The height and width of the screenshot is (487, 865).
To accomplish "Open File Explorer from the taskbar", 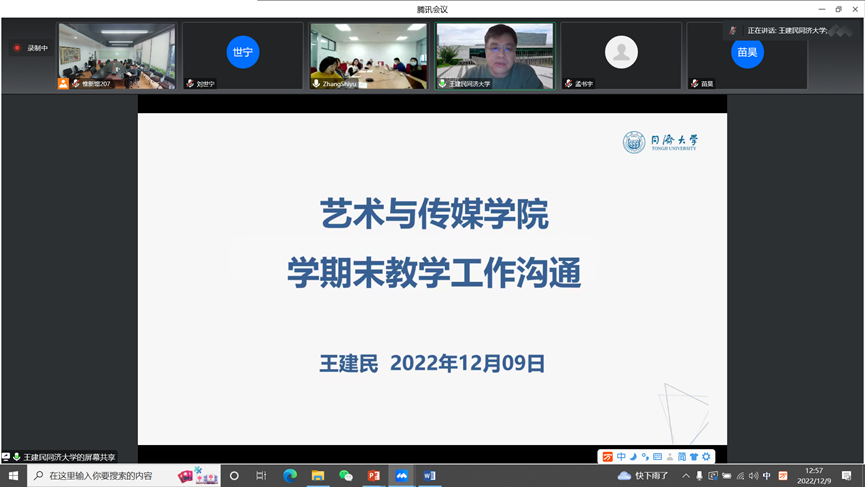I will point(318,476).
